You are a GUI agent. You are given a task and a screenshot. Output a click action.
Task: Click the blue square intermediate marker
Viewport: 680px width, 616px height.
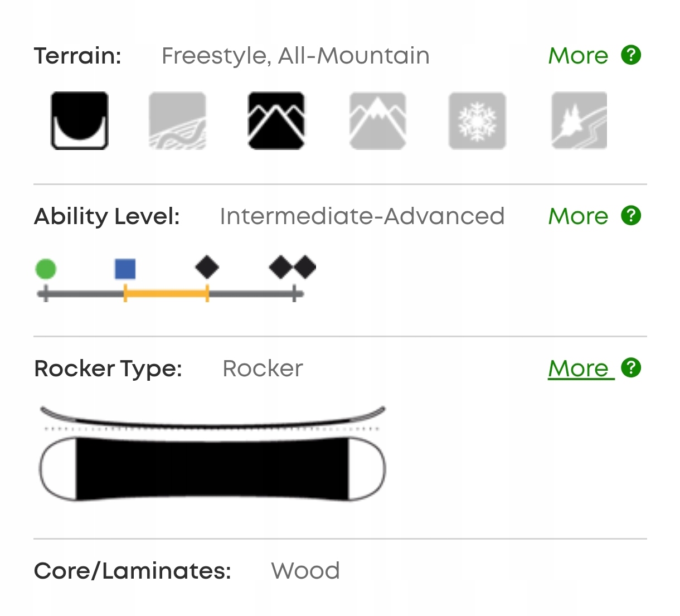click(125, 269)
